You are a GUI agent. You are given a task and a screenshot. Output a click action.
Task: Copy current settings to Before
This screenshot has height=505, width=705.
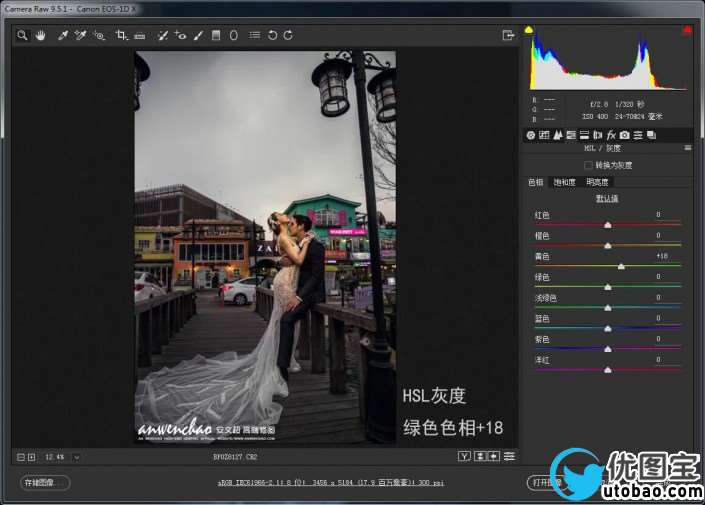click(x=494, y=456)
